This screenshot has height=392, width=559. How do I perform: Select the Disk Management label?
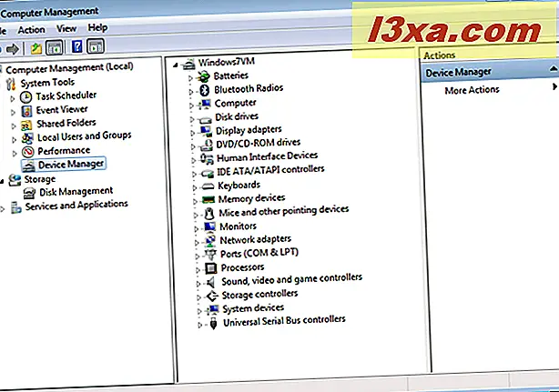(x=76, y=192)
